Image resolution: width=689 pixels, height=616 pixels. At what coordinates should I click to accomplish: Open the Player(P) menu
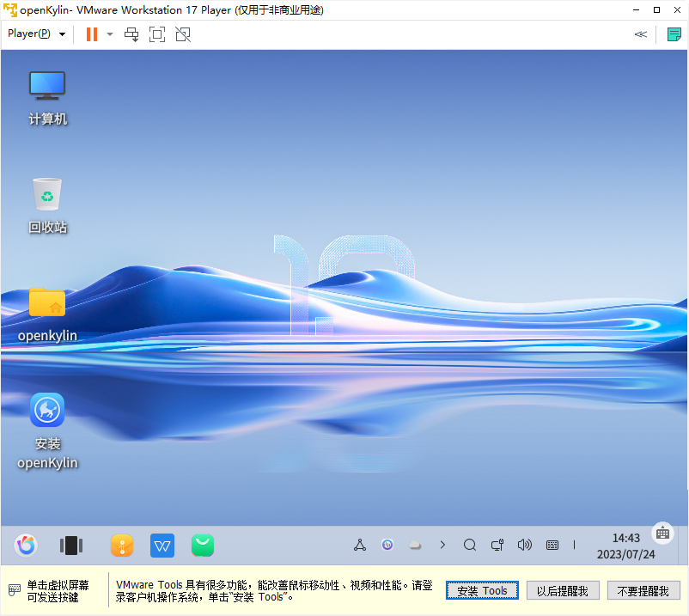tap(36, 34)
